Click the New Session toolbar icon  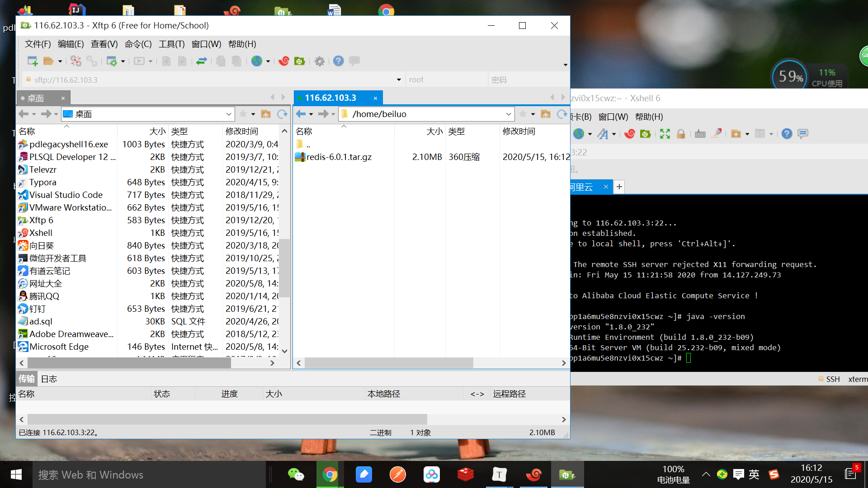click(33, 61)
